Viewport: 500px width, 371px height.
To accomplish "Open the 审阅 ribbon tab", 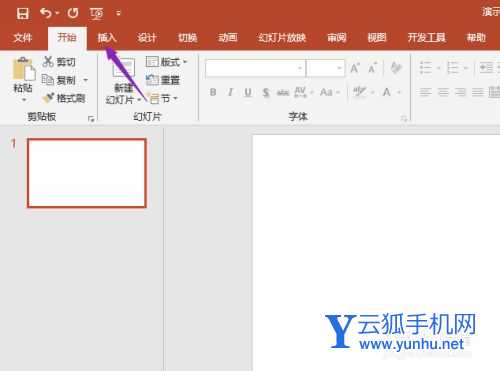I will click(337, 38).
